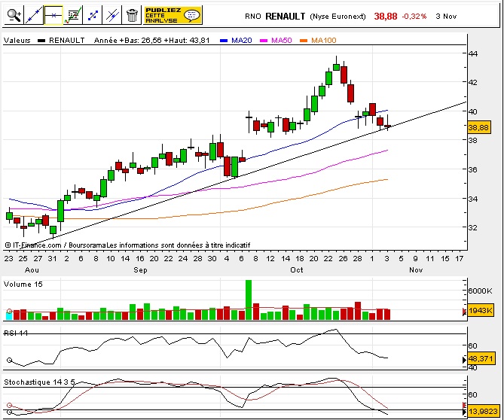Viewport: 504px width, 420px height.
Task: Click the blue MA20 color swatch
Action: click(224, 41)
